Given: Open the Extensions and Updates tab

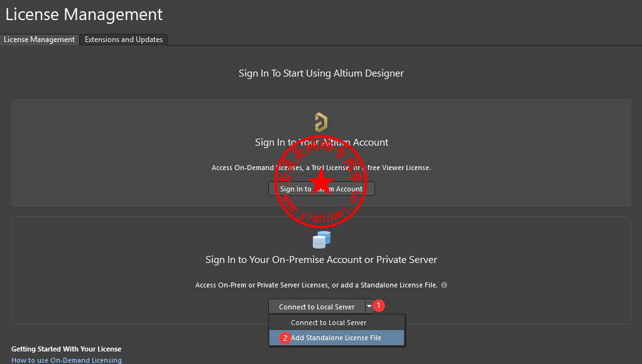Looking at the screenshot, I should click(x=124, y=40).
